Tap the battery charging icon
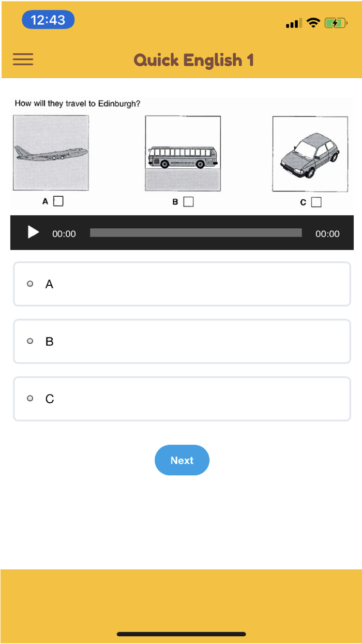The image size is (362, 644). tap(336, 23)
